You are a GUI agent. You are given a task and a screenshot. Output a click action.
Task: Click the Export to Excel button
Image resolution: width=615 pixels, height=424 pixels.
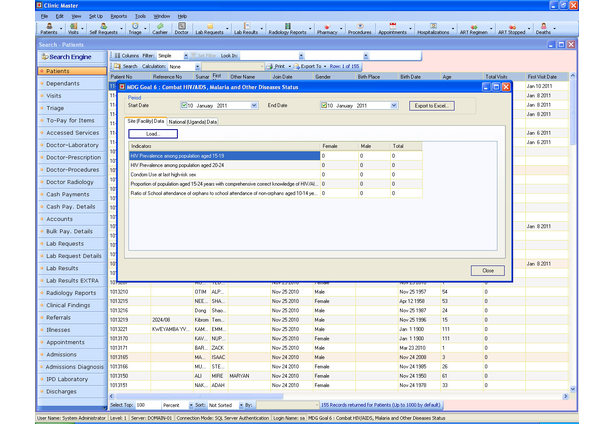point(432,106)
